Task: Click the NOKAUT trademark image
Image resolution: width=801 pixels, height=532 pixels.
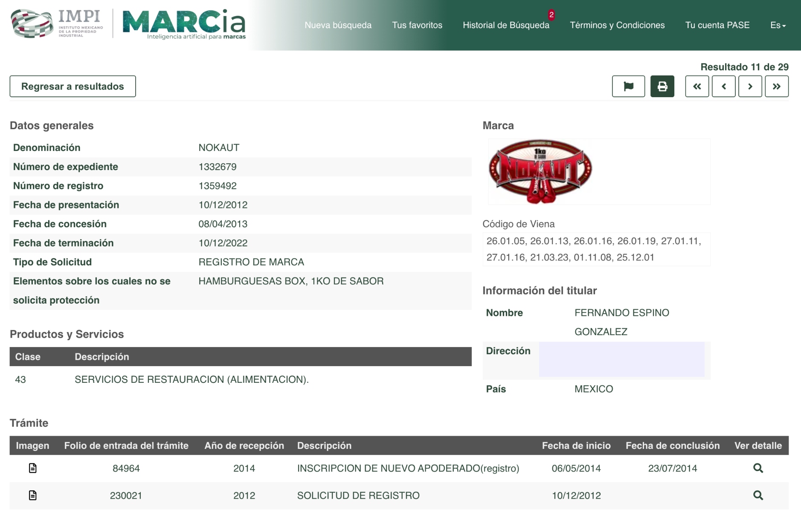Action: tap(540, 171)
